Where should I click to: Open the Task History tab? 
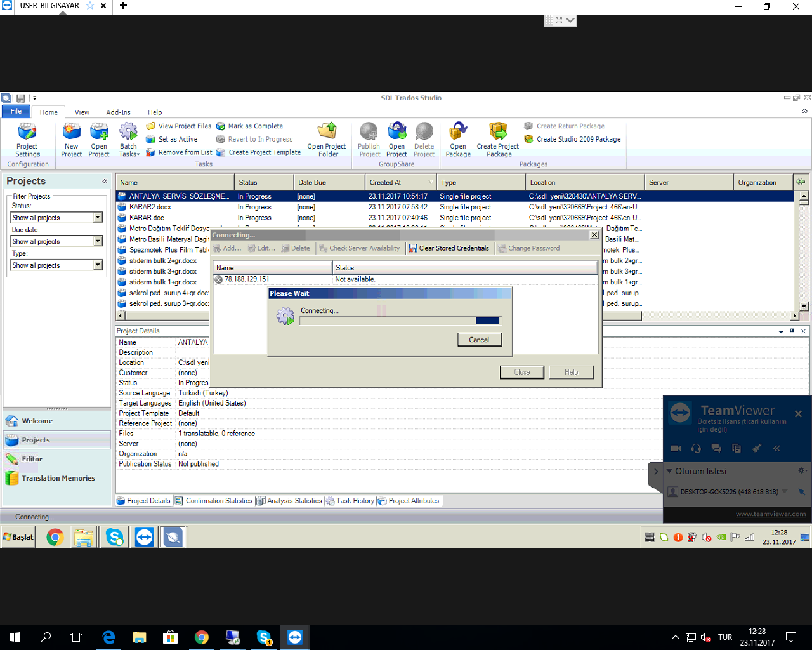coord(350,501)
